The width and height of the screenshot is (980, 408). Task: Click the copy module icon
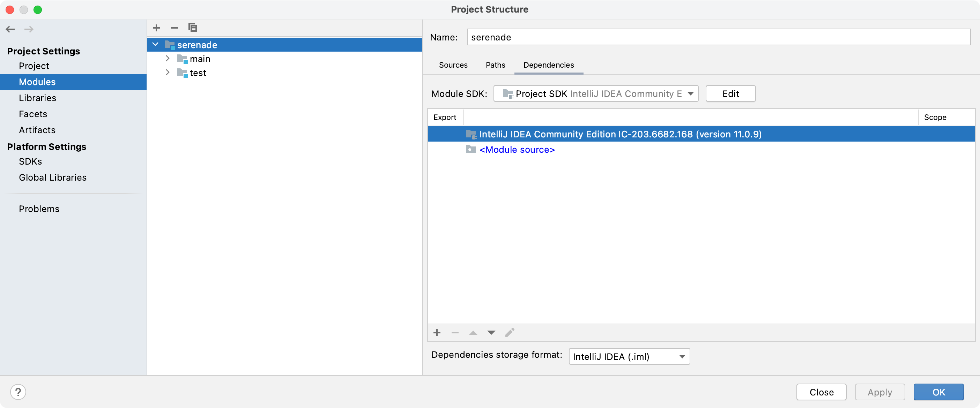193,28
